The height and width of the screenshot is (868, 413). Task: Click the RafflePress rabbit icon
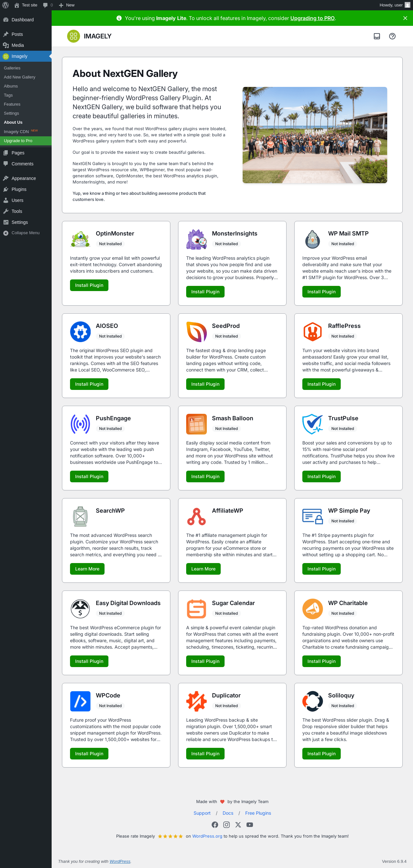click(313, 331)
